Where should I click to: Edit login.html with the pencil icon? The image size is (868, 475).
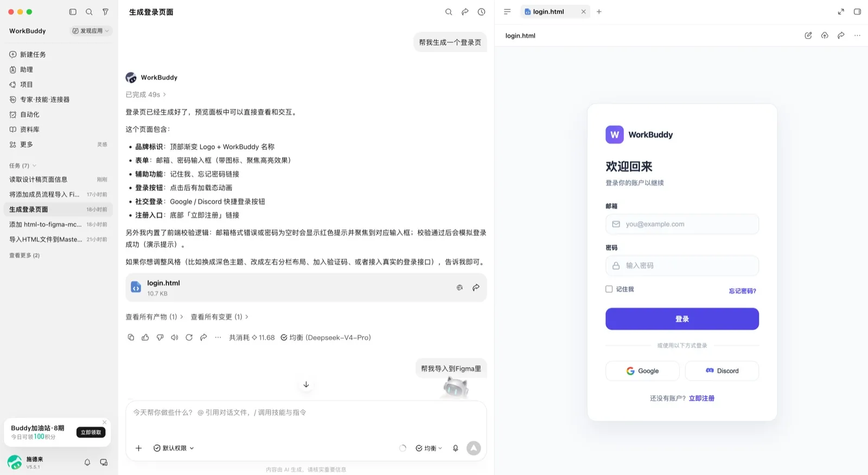[x=808, y=36]
